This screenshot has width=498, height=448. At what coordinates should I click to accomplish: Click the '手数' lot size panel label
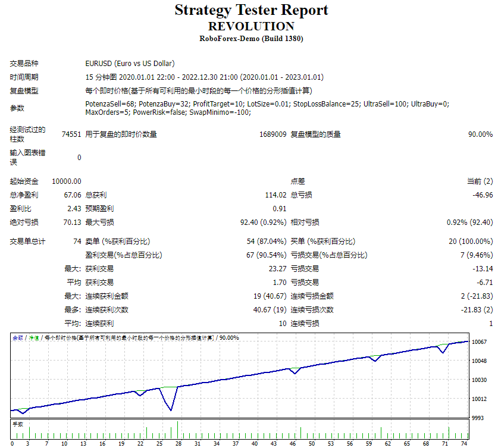tap(18, 424)
